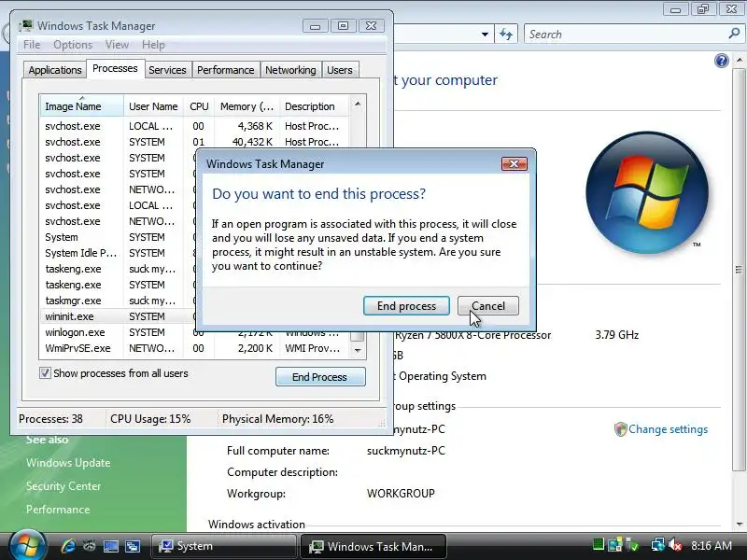Viewport: 747px width, 560px height.
Task: Sort processes by Description column header
Action: point(315,106)
